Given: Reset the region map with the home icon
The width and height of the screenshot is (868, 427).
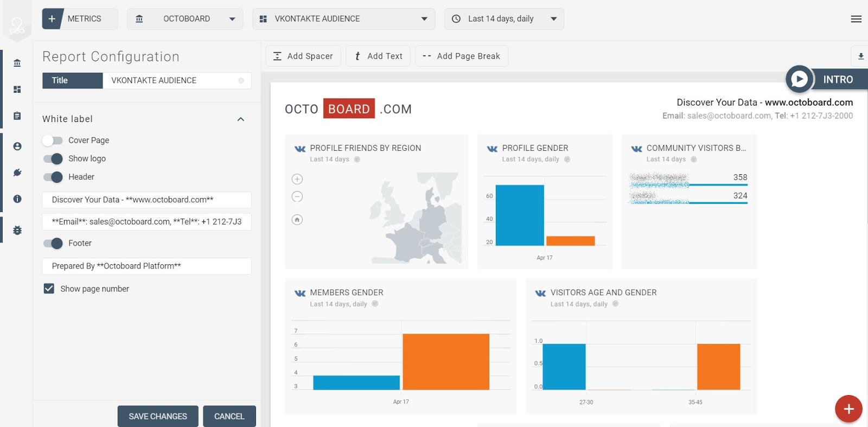Looking at the screenshot, I should (x=297, y=220).
